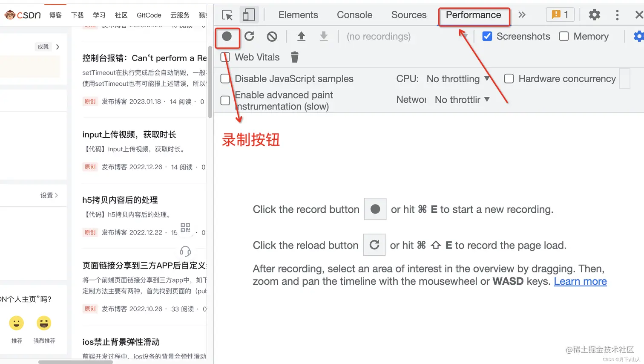Open the Network throttling dropdown
The height and width of the screenshot is (364, 644).
pos(462,100)
